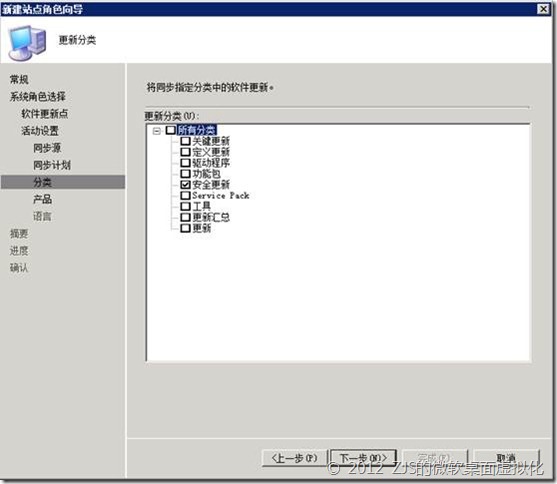Uncheck the 安全更新 checkbox
Viewport: 557px width, 484px height.
coord(185,184)
